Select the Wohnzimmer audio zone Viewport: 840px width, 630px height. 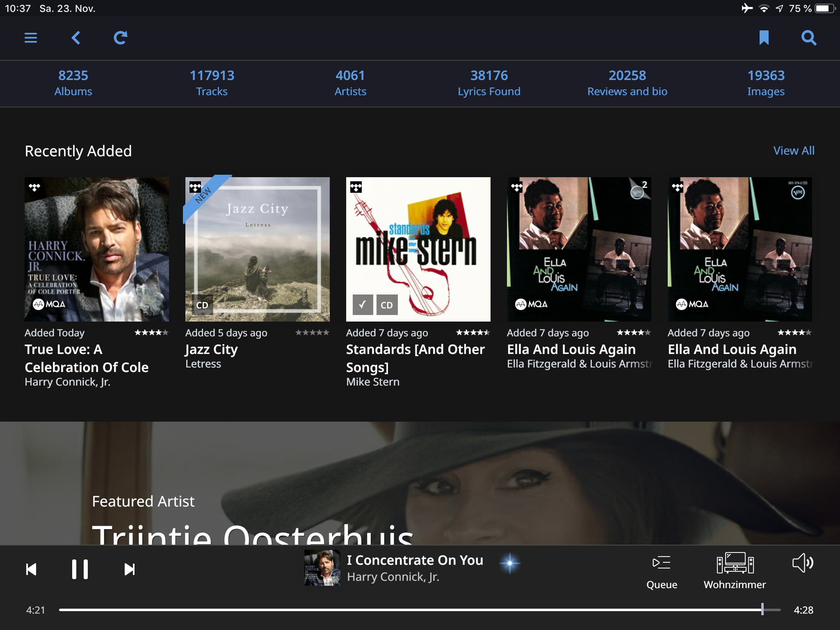tap(735, 571)
